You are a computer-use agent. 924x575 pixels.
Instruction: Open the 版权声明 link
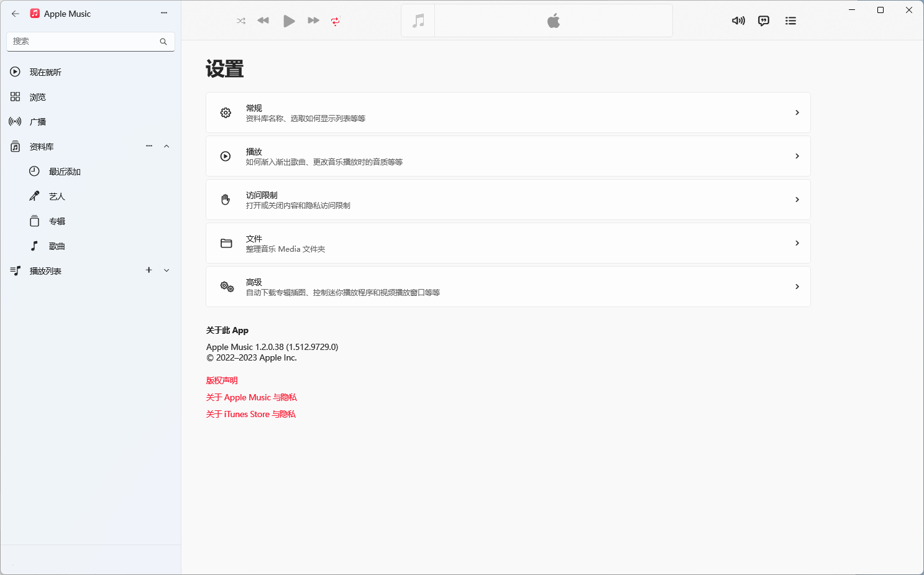(222, 380)
